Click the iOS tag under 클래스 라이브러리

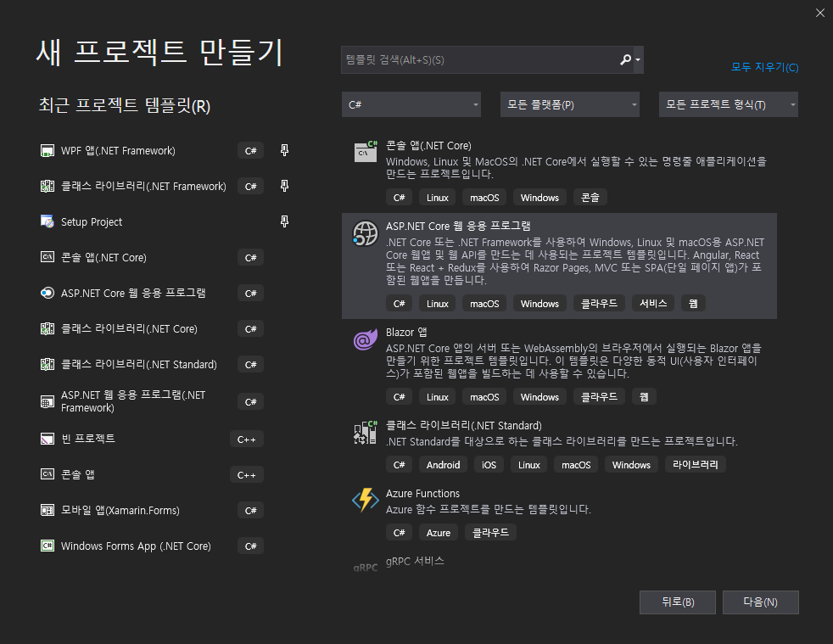(489, 465)
